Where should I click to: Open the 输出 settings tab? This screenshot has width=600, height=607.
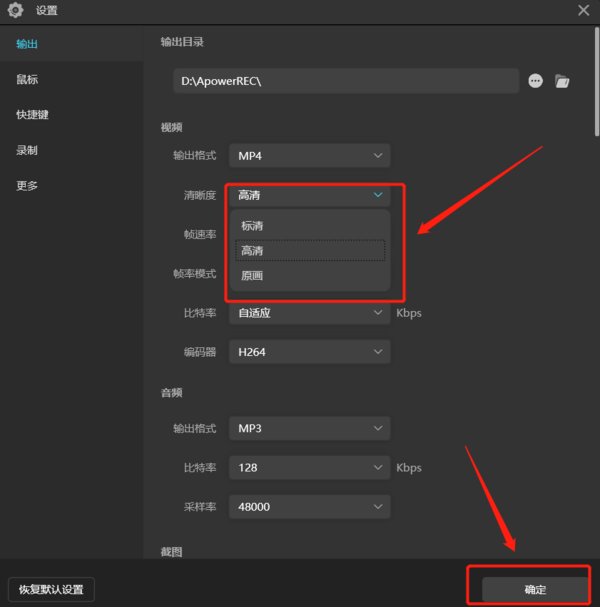click(x=28, y=44)
